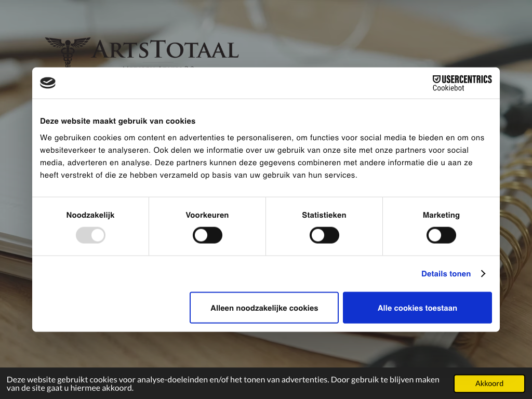Image resolution: width=532 pixels, height=399 pixels.
Task: Click the yellow Akkoord button
Action: coord(489,383)
